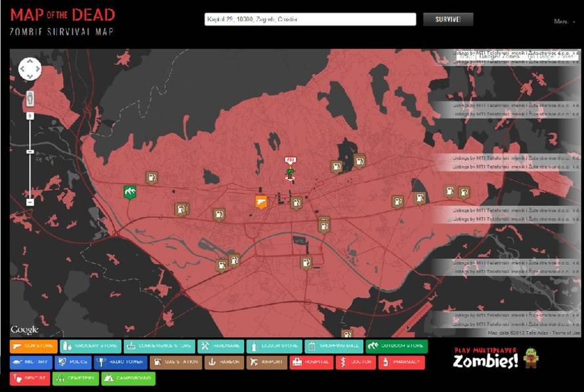
Task: Select the Airport plane icon in the legend
Action: click(256, 362)
